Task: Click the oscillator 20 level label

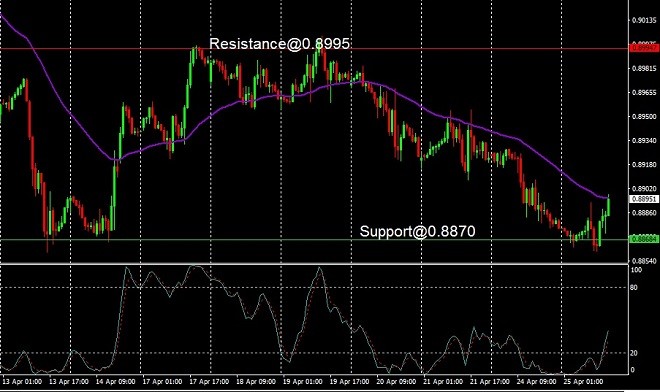Action: [634, 353]
